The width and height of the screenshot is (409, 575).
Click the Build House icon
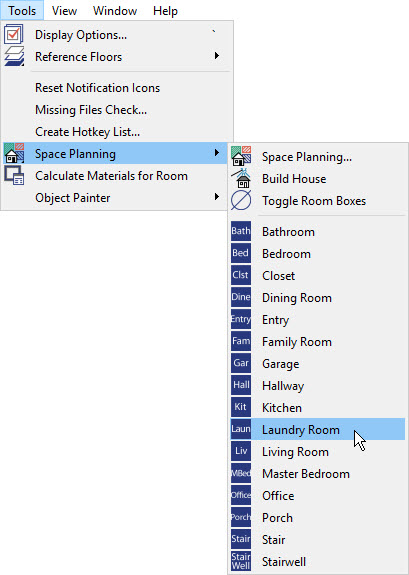point(241,179)
